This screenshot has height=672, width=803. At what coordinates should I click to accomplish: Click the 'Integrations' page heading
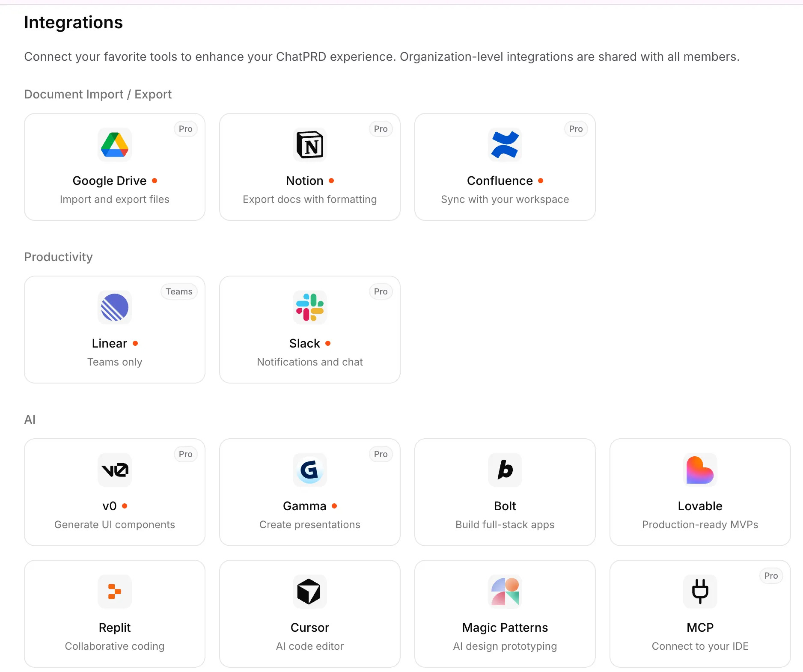tap(73, 22)
